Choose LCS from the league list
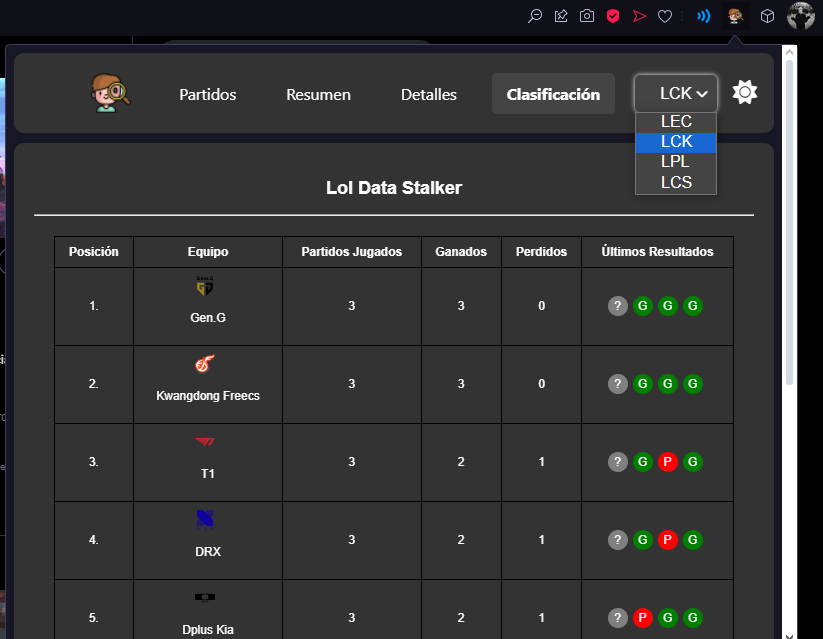 point(676,182)
